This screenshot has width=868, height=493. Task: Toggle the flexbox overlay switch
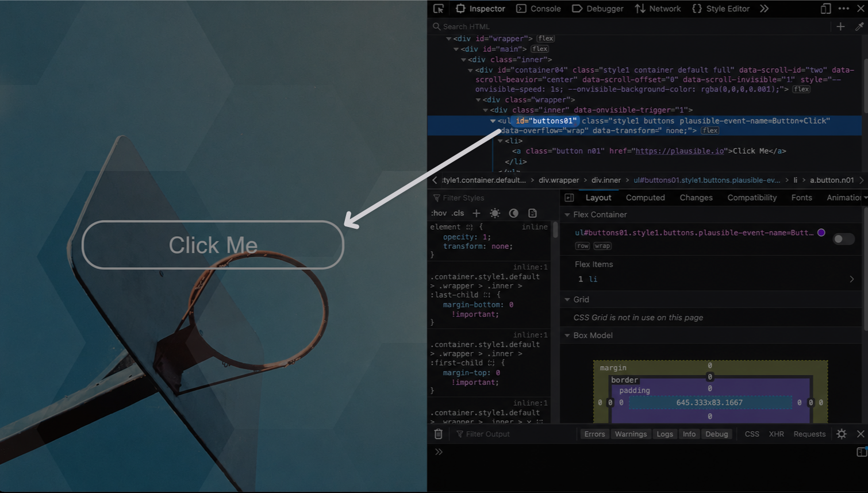pyautogui.click(x=843, y=238)
